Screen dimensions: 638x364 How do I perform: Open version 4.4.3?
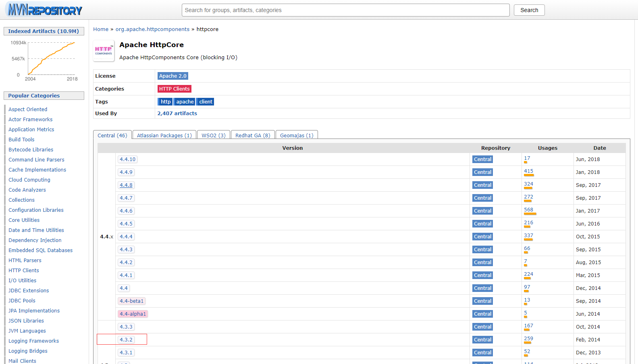[126, 250]
